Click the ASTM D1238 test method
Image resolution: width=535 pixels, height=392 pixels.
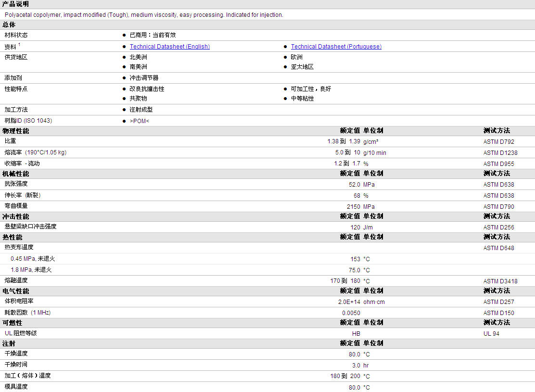tap(500, 153)
